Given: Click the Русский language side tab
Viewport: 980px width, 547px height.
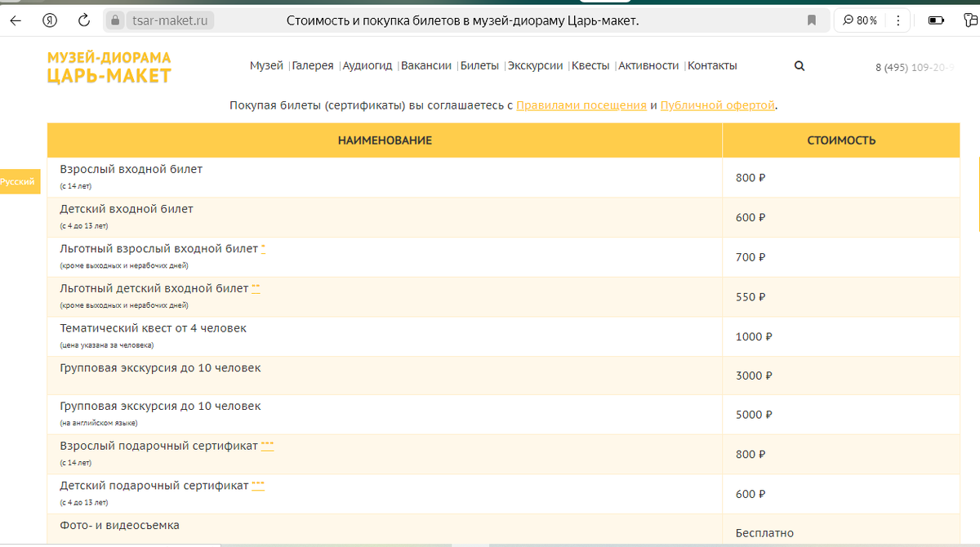Looking at the screenshot, I should pyautogui.click(x=19, y=182).
